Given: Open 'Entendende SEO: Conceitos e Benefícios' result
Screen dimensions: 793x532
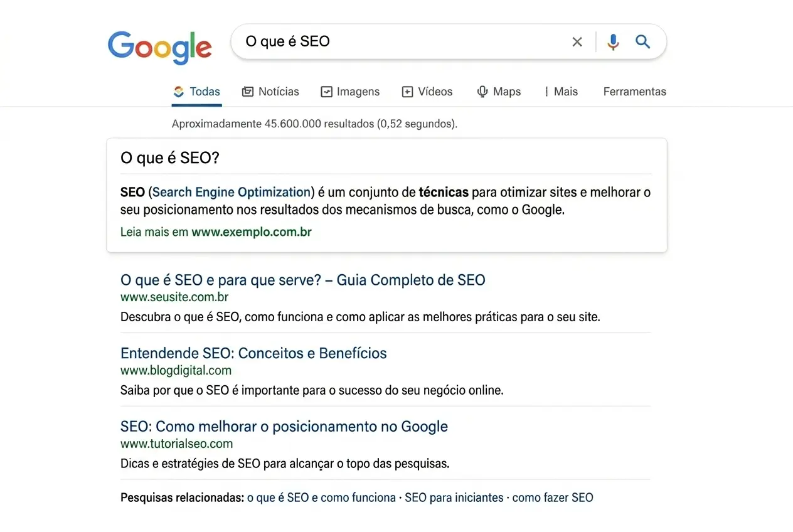Looking at the screenshot, I should tap(253, 353).
